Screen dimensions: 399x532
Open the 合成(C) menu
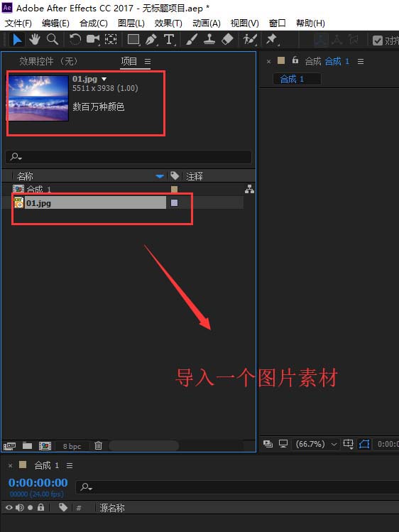[x=94, y=23]
